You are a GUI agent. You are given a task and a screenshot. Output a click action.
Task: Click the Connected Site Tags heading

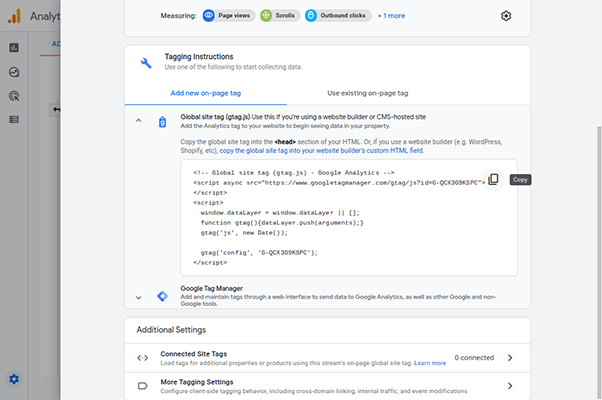click(194, 354)
